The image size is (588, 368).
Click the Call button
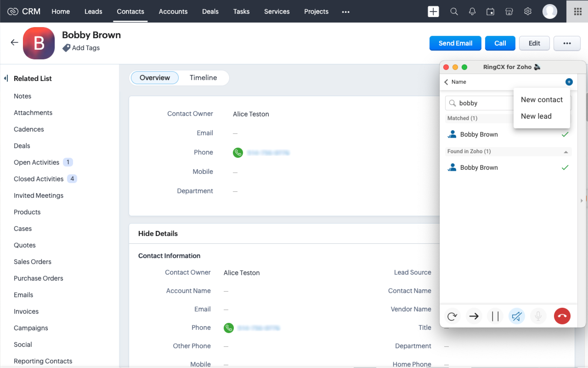point(500,43)
